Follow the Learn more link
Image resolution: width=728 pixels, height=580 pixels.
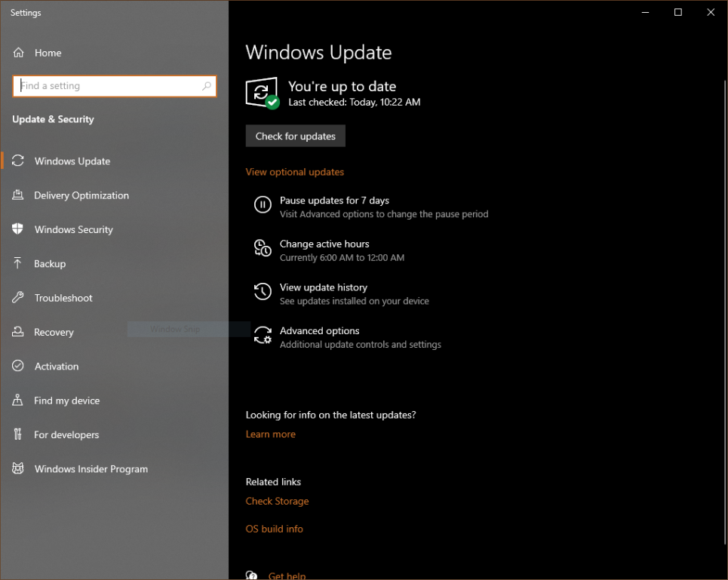coord(270,434)
